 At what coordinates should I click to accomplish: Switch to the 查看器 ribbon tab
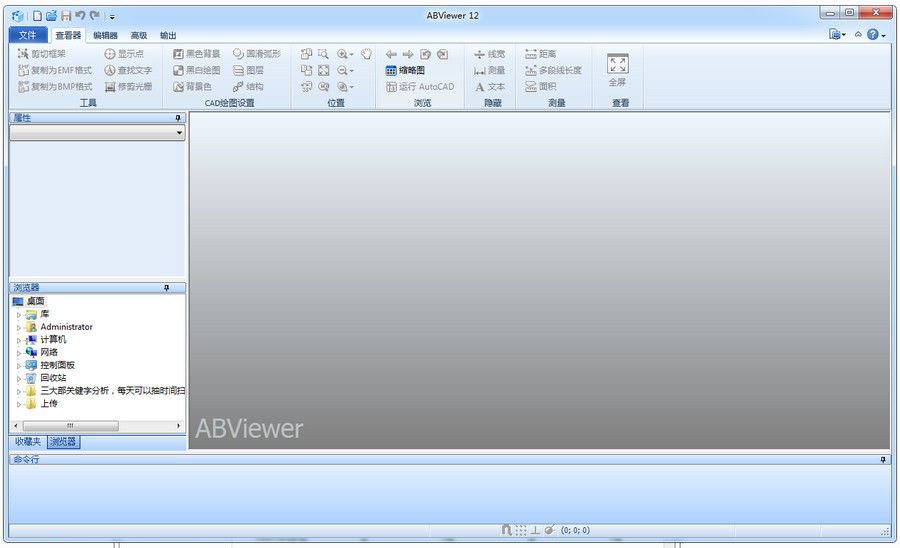68,36
